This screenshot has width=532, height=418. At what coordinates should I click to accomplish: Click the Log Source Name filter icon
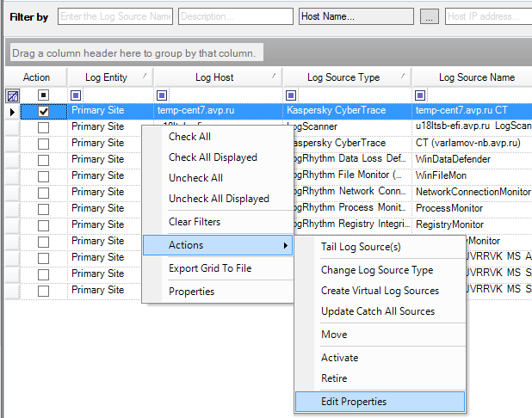click(420, 95)
